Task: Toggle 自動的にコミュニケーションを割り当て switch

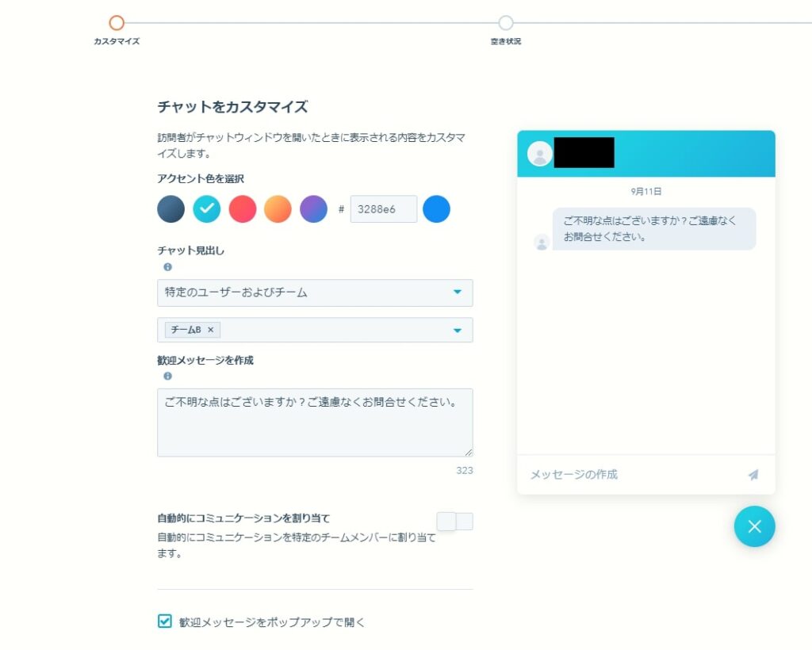Action: pos(454,521)
